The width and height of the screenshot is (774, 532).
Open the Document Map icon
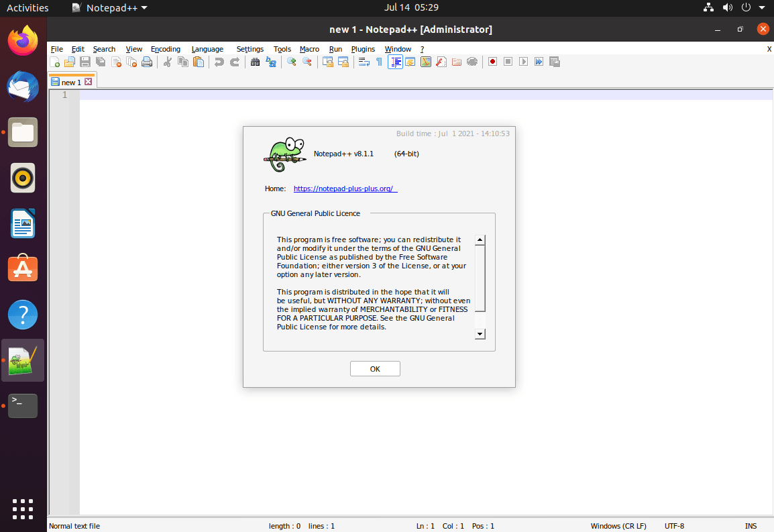click(425, 62)
